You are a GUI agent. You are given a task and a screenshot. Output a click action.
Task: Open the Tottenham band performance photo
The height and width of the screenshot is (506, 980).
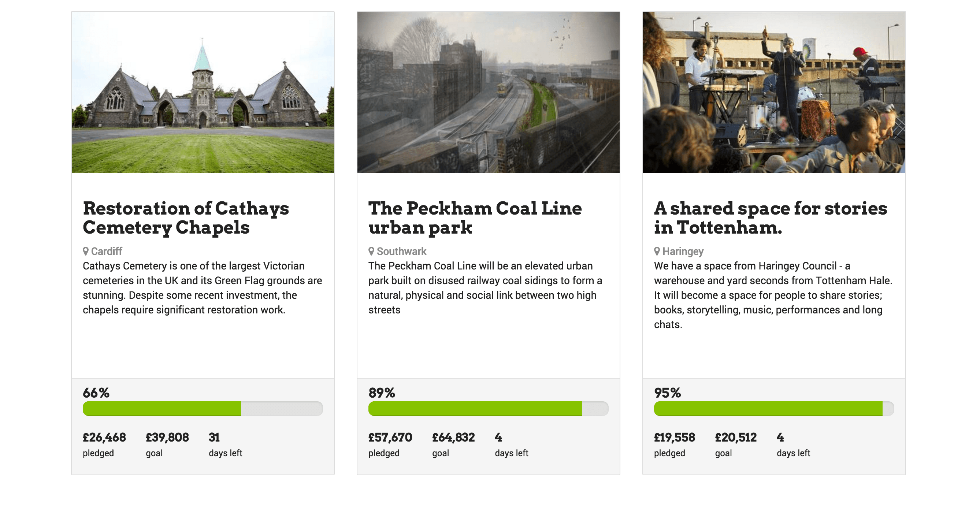click(x=774, y=92)
